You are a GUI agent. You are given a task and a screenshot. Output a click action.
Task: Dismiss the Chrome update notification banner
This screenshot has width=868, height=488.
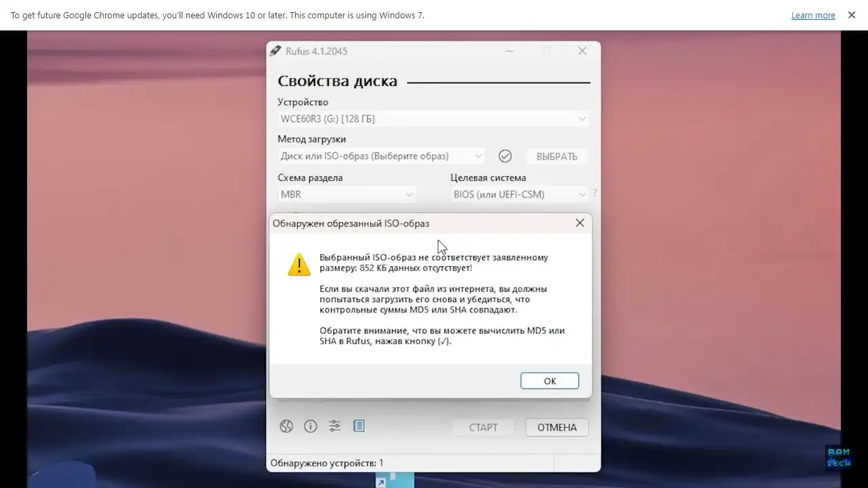[x=852, y=15]
